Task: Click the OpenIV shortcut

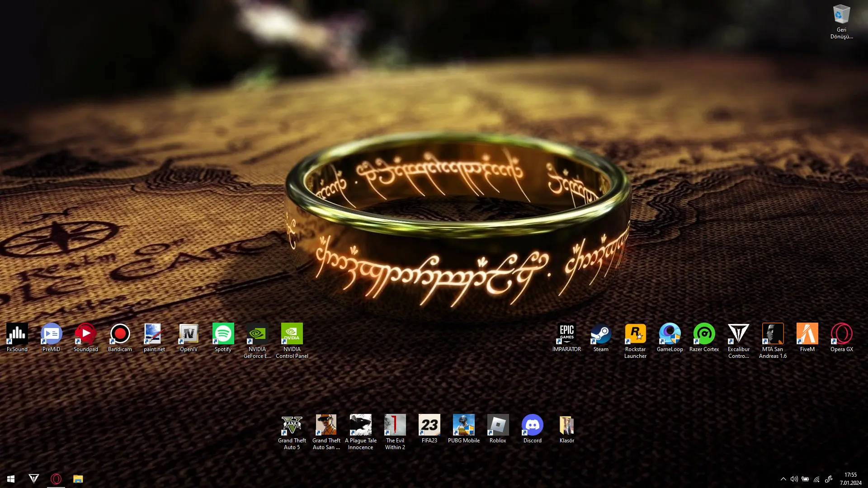Action: click(x=189, y=338)
